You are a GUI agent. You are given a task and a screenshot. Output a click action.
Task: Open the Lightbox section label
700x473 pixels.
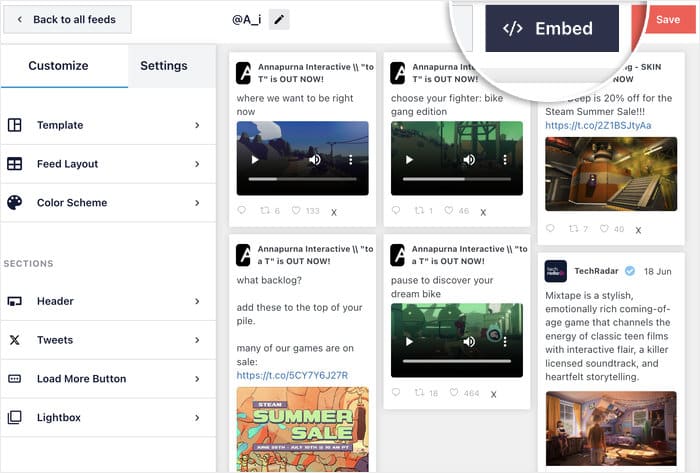59,418
